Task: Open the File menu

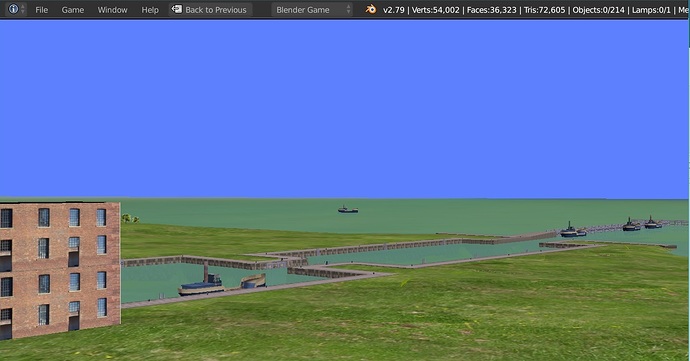Action: (x=41, y=10)
